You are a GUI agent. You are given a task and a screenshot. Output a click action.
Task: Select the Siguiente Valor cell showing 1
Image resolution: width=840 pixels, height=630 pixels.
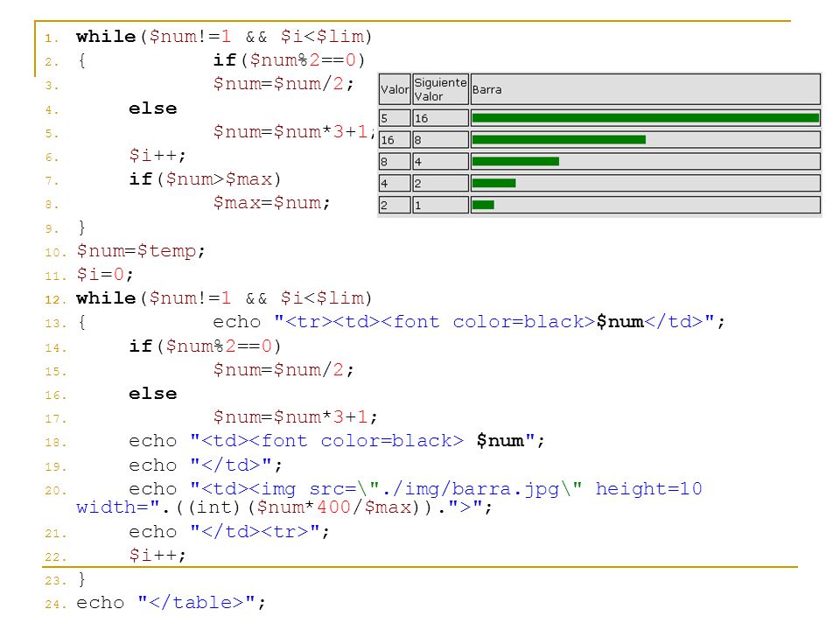(x=440, y=205)
